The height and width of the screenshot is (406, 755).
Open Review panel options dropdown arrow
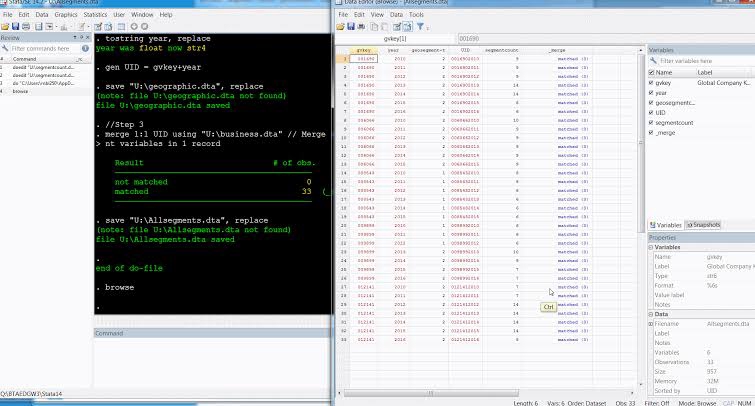coord(75,38)
